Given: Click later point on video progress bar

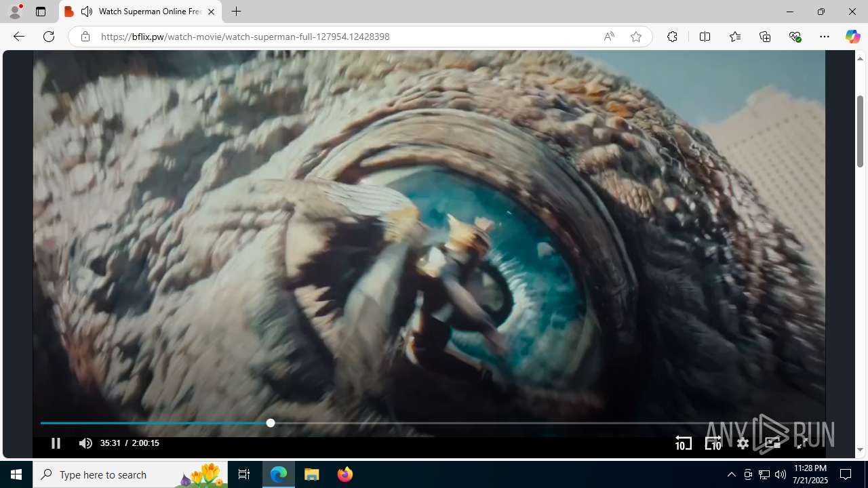Looking at the screenshot, I should pyautogui.click(x=544, y=423).
